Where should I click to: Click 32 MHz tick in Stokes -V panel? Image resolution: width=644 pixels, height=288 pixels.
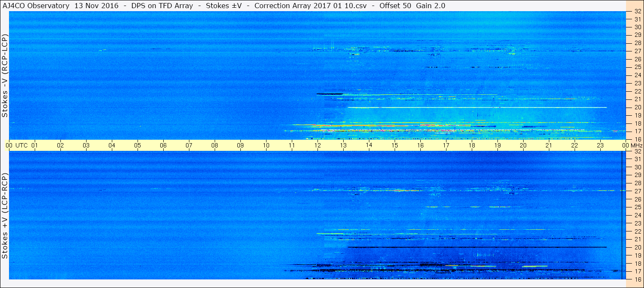point(638,11)
